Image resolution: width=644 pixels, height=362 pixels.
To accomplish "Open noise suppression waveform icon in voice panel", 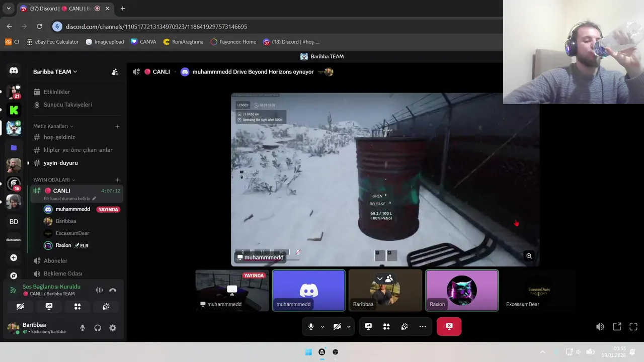I will point(99,290).
